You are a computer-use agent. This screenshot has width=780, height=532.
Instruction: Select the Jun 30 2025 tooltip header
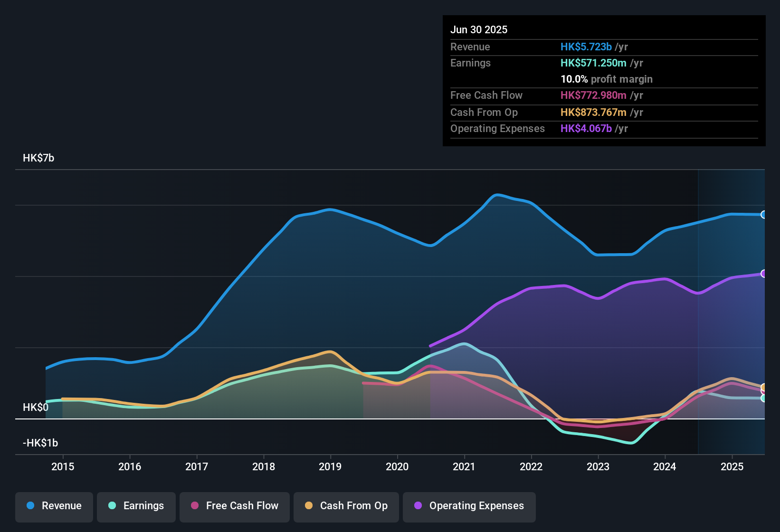[479, 29]
